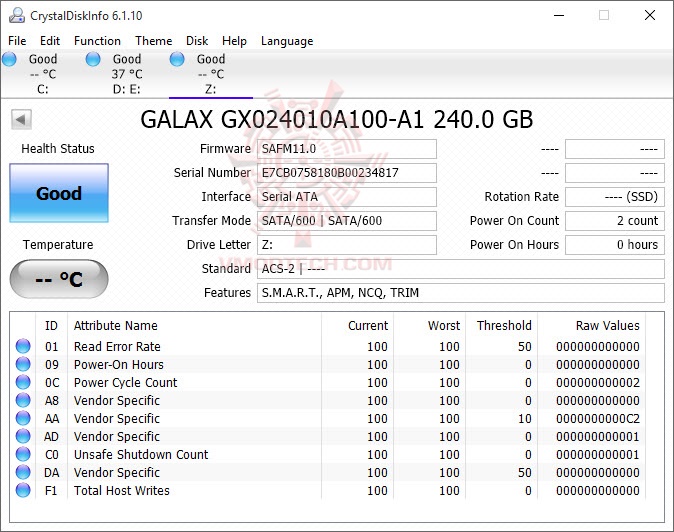Click the Transfer Mode field SATA/600

coord(347,221)
